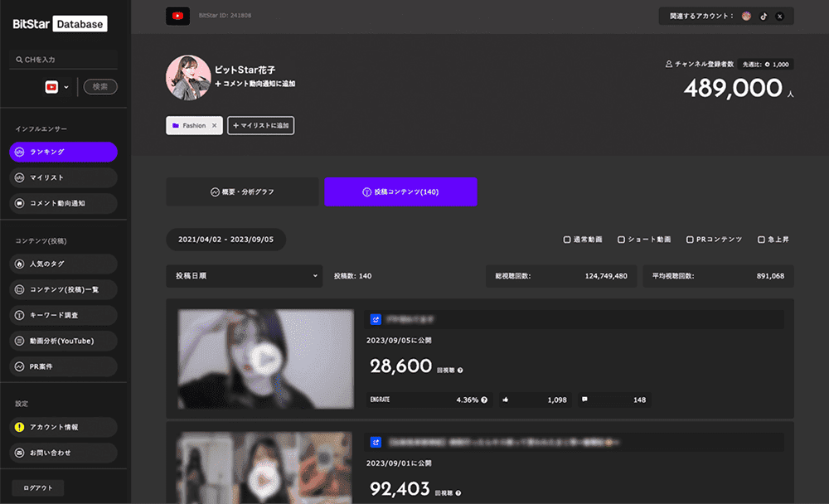This screenshot has height=504, width=829.
Task: Click the 2023/09/01に公開 date text
Action: pyautogui.click(x=400, y=463)
